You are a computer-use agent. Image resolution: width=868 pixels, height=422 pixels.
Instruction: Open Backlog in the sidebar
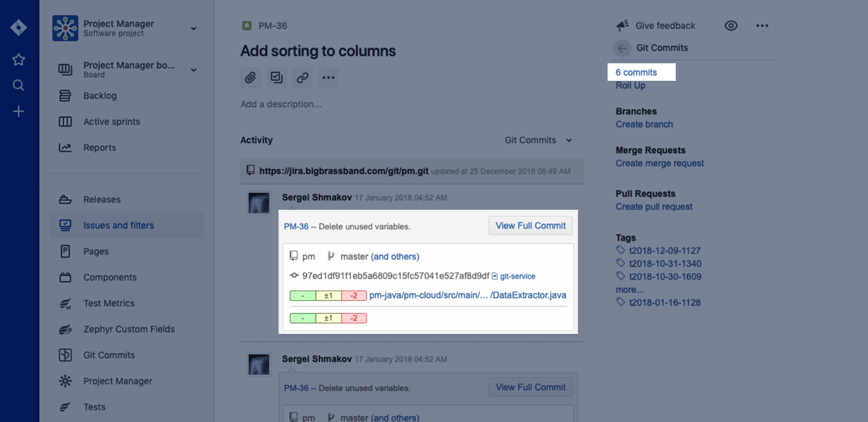pos(99,96)
